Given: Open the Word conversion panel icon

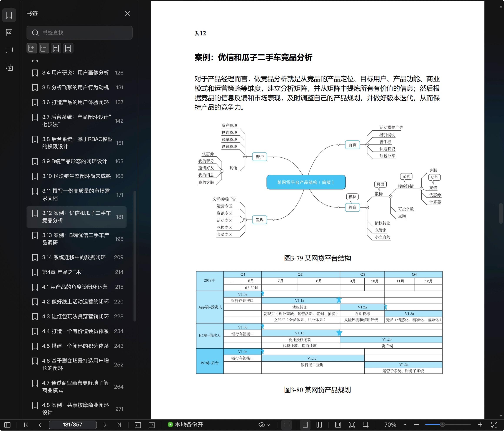Looking at the screenshot, I should (9, 67).
